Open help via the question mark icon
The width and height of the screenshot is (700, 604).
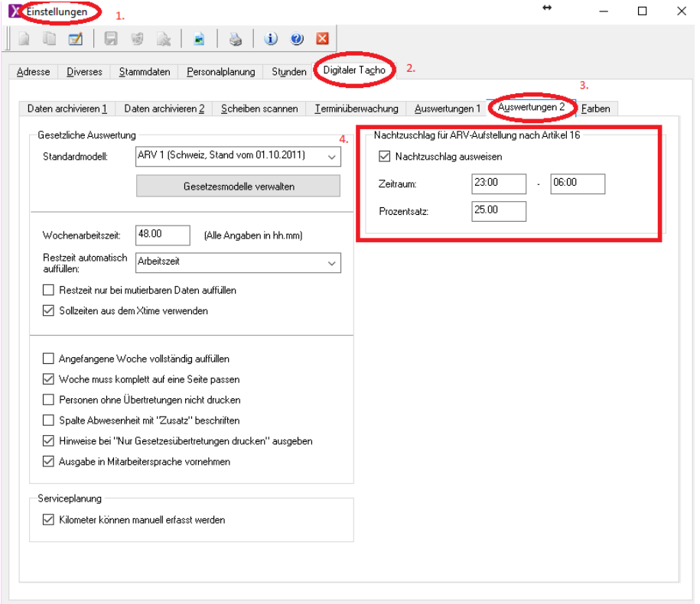pyautogui.click(x=297, y=40)
